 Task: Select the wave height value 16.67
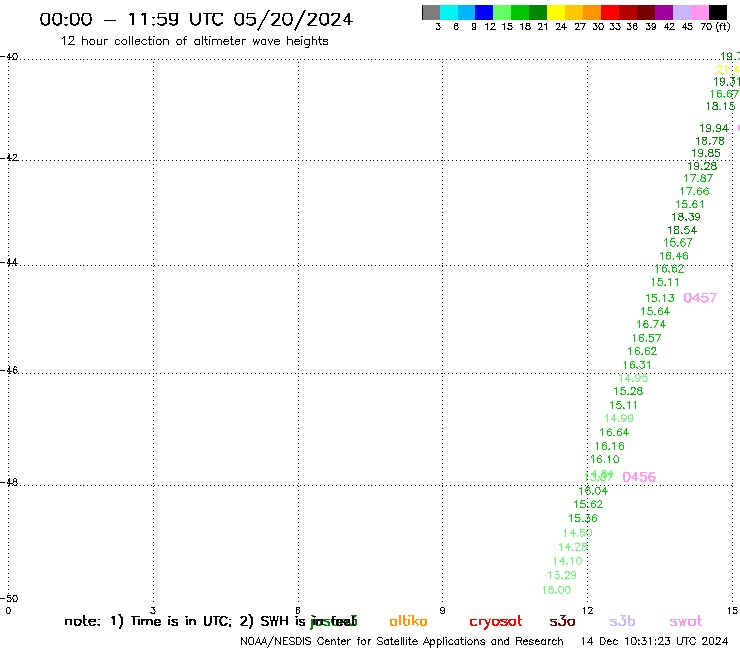click(723, 94)
